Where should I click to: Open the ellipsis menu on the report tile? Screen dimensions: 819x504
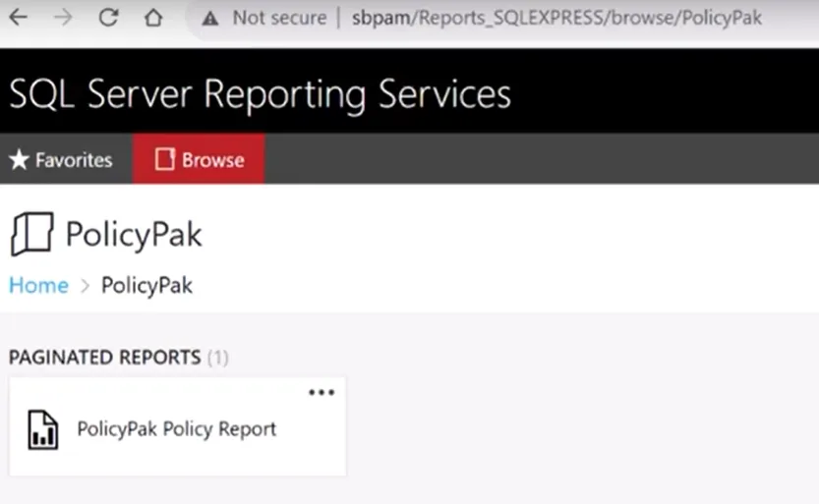click(x=322, y=392)
